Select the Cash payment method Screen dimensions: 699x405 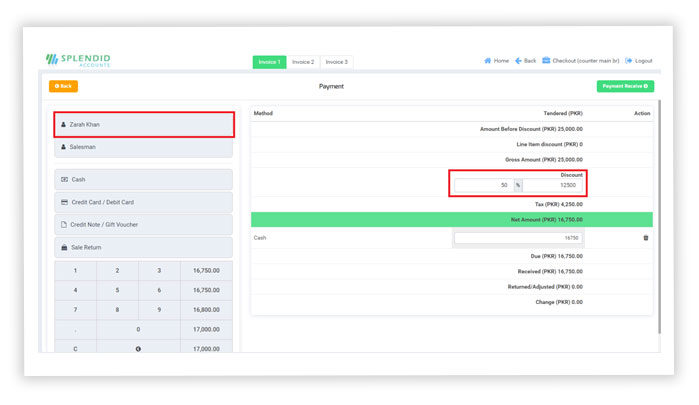pyautogui.click(x=143, y=180)
